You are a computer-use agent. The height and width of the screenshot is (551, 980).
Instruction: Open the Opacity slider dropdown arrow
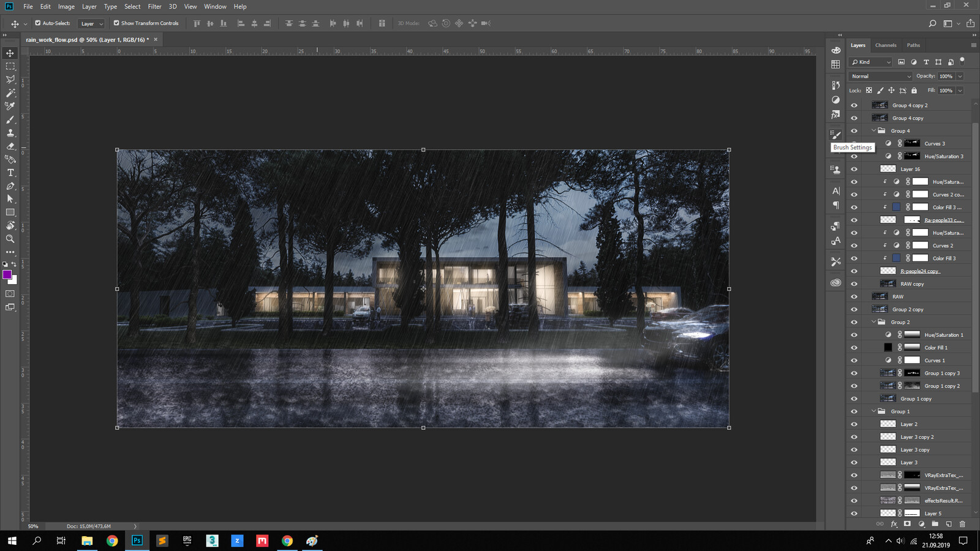(960, 77)
